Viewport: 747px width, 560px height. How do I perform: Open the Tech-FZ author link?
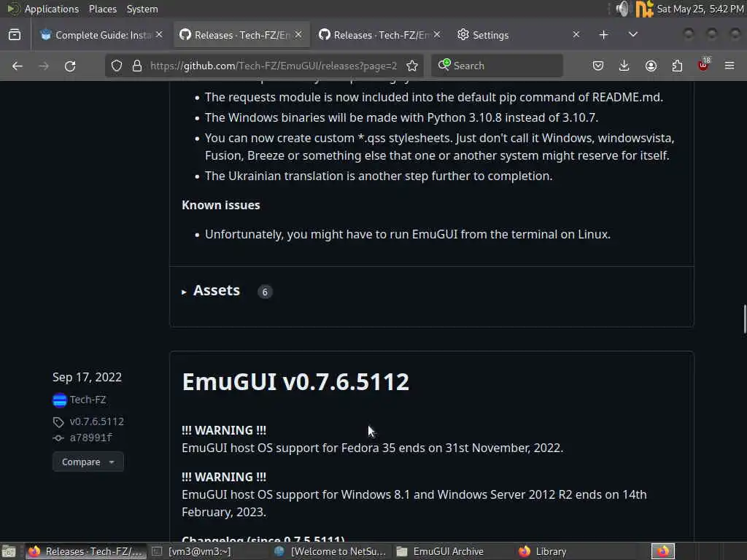[x=88, y=400]
